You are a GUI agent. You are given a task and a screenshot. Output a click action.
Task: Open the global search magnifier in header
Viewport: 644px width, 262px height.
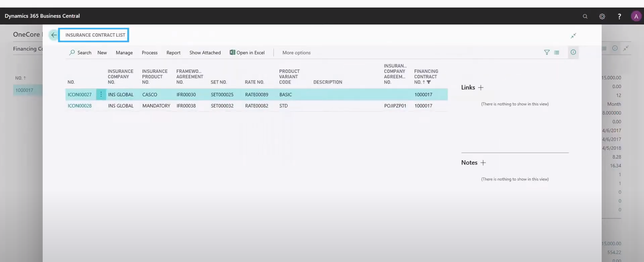[x=585, y=16]
